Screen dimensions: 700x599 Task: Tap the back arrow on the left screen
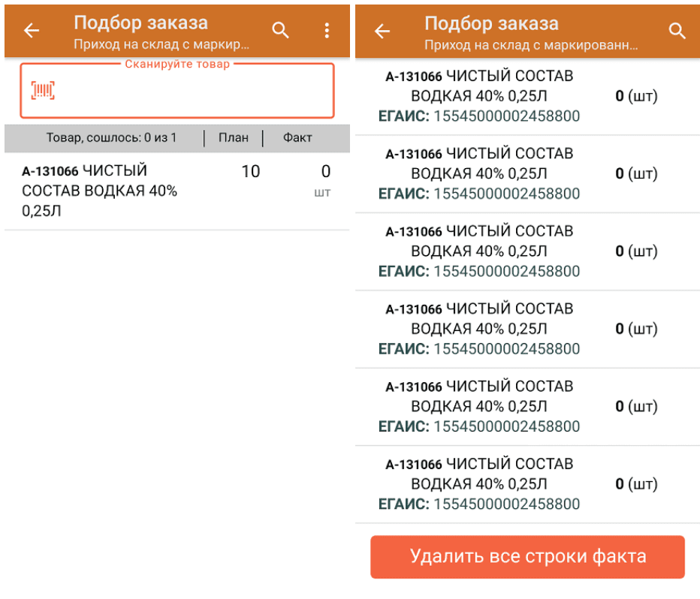click(x=30, y=30)
